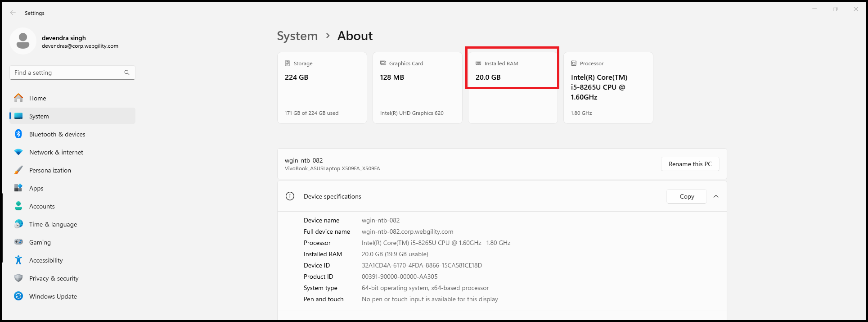Image resolution: width=868 pixels, height=322 pixels.
Task: Open the Gaming controller icon
Action: (18, 242)
